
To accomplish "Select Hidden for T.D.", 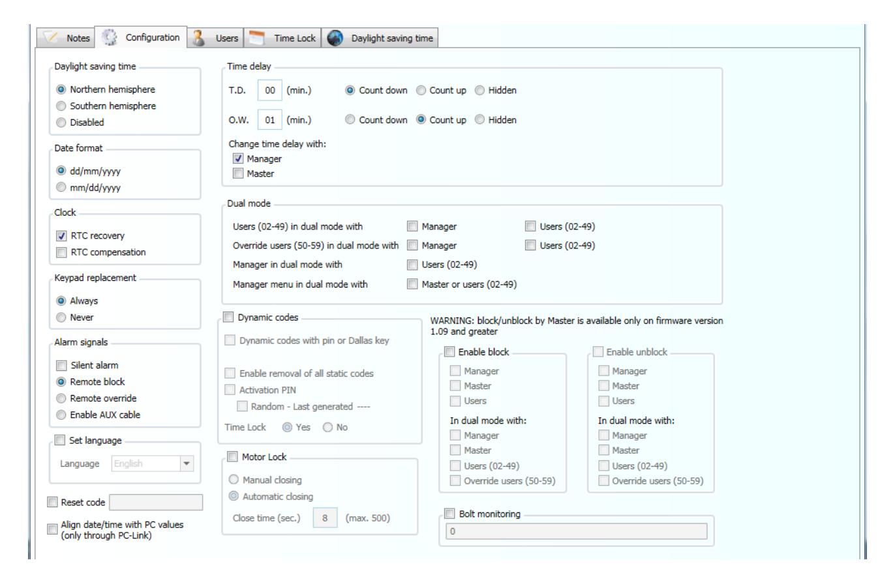I will [x=495, y=91].
